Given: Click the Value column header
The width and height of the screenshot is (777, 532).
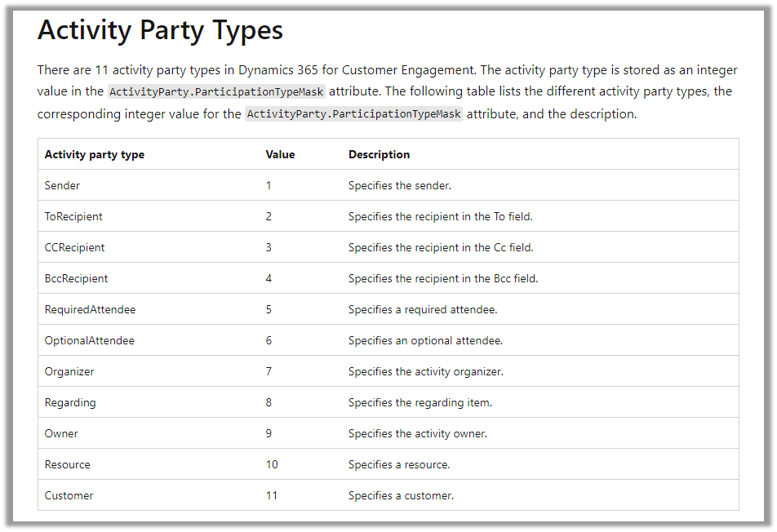Looking at the screenshot, I should point(280,154).
